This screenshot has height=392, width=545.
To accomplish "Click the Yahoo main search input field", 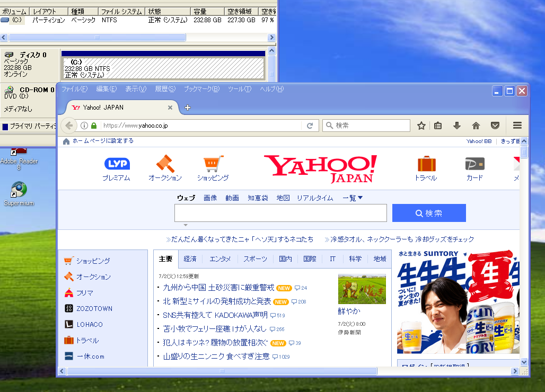I will coord(280,213).
